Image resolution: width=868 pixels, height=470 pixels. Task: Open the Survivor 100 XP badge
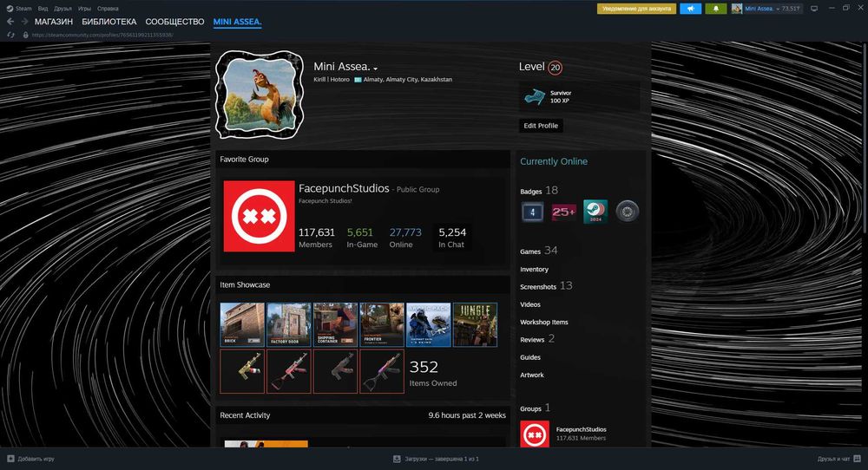click(x=579, y=97)
